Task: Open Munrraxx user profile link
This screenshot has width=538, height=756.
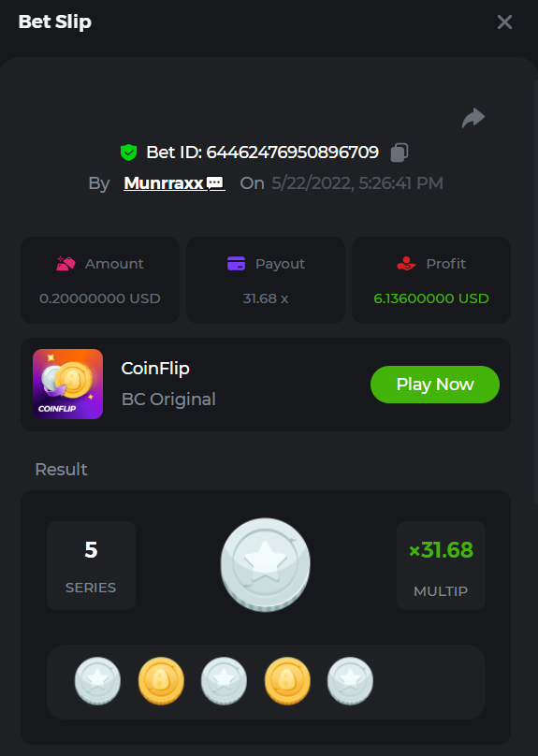Action: pyautogui.click(x=164, y=182)
